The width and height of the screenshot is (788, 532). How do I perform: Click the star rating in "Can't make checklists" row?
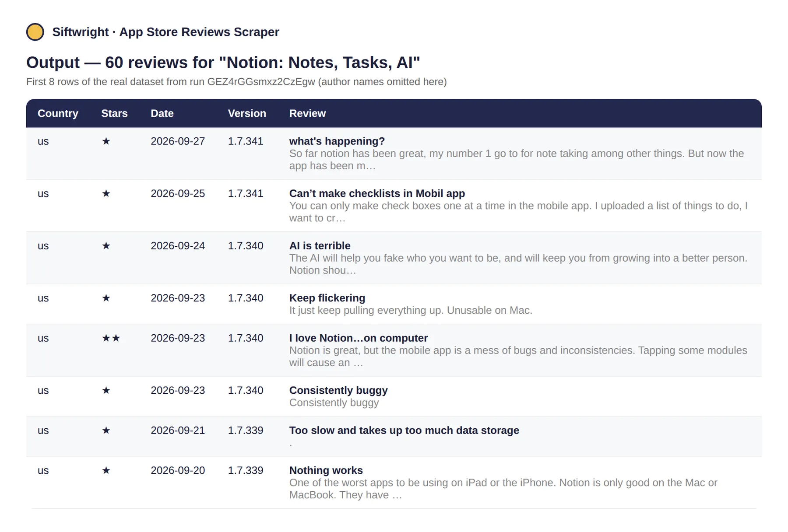pyautogui.click(x=106, y=193)
